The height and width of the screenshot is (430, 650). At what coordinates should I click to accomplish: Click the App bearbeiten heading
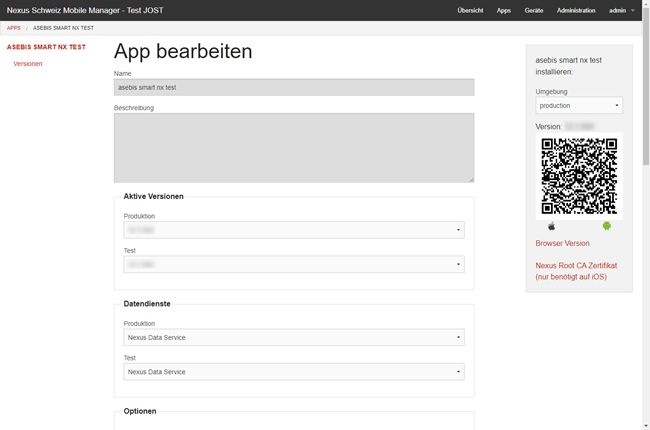pos(183,51)
